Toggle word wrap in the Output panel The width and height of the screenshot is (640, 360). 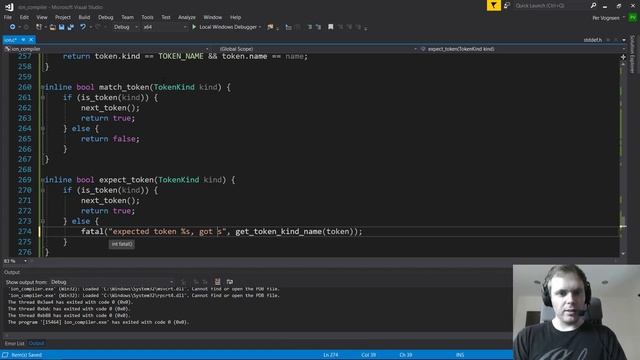[230, 282]
